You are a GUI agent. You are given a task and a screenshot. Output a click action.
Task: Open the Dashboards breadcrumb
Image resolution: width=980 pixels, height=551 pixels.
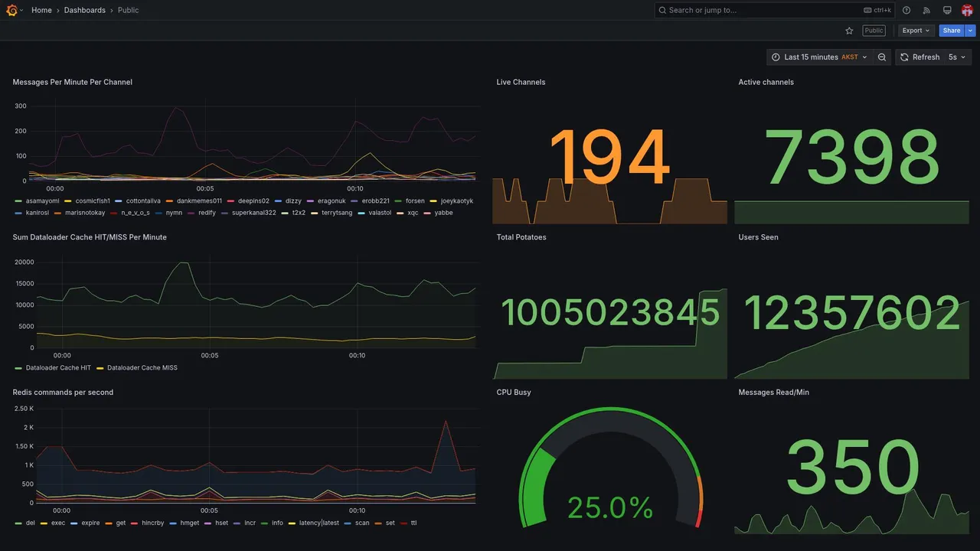pyautogui.click(x=85, y=10)
